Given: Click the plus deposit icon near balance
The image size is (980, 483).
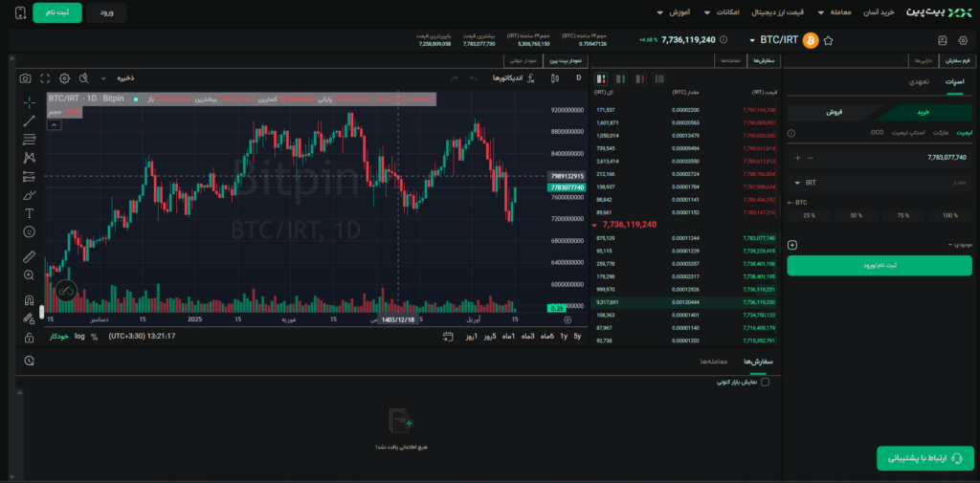Looking at the screenshot, I should (792, 245).
